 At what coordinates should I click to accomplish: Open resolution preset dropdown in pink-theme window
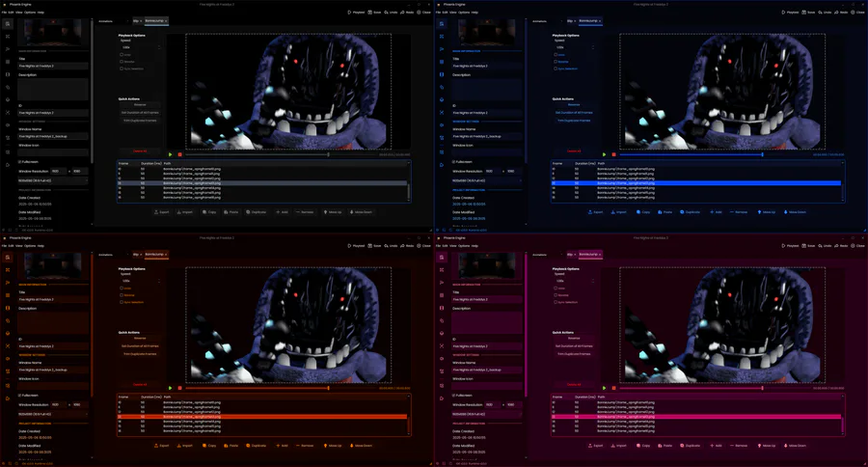tap(487, 414)
